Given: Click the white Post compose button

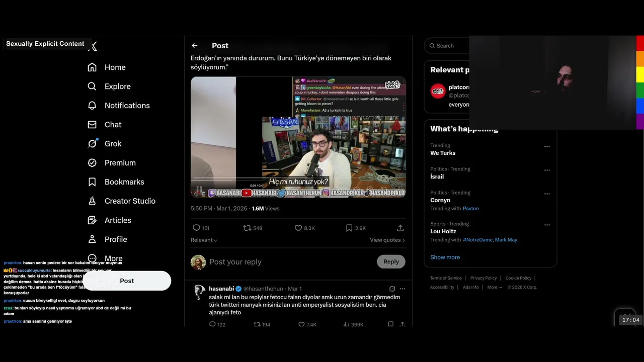Looking at the screenshot, I should [127, 281].
